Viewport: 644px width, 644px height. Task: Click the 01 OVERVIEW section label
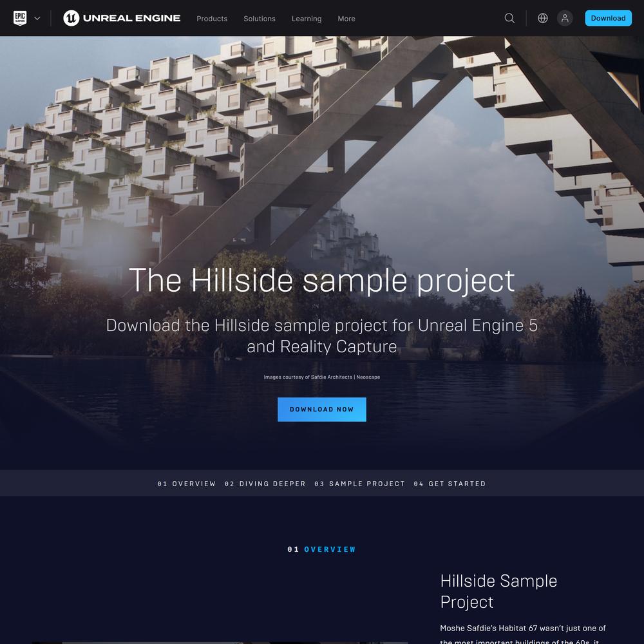pyautogui.click(x=321, y=549)
